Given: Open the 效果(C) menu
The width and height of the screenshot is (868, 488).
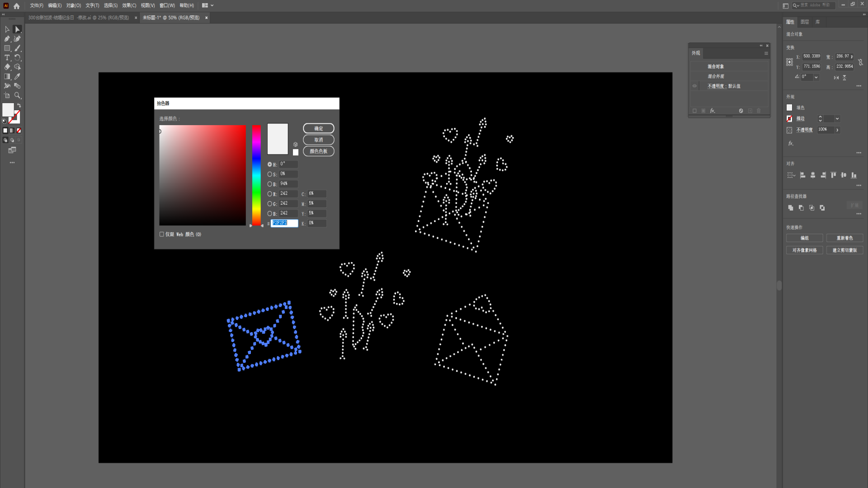Looking at the screenshot, I should 129,5.
